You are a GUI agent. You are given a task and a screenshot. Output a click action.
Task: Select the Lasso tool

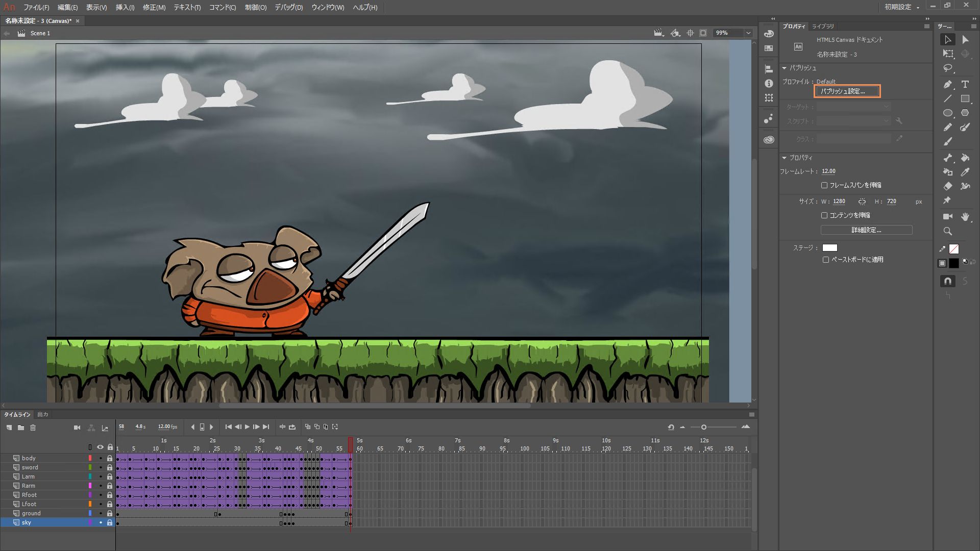pos(948,68)
